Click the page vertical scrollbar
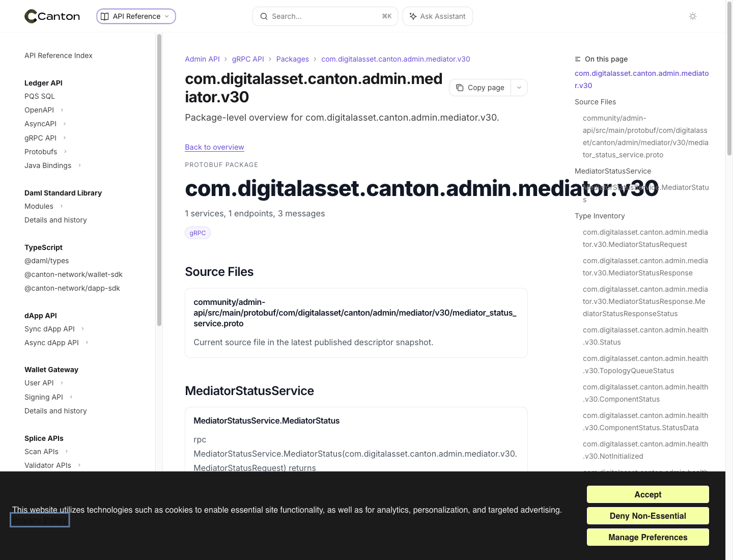733x560 pixels. [729, 79]
